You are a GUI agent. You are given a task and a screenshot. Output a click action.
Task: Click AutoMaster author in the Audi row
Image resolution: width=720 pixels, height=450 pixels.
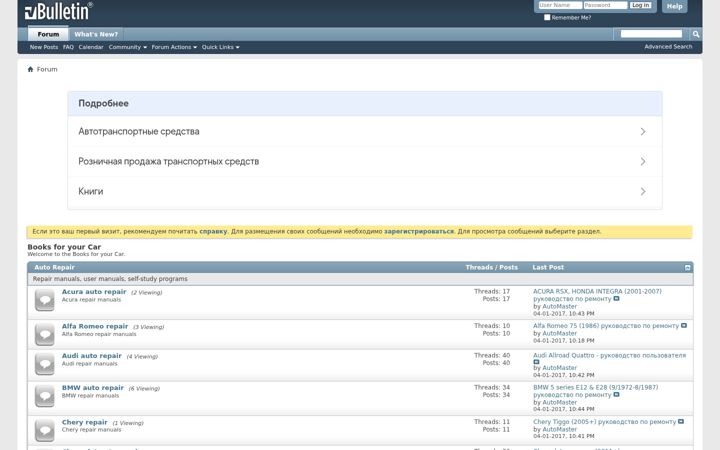click(x=559, y=368)
